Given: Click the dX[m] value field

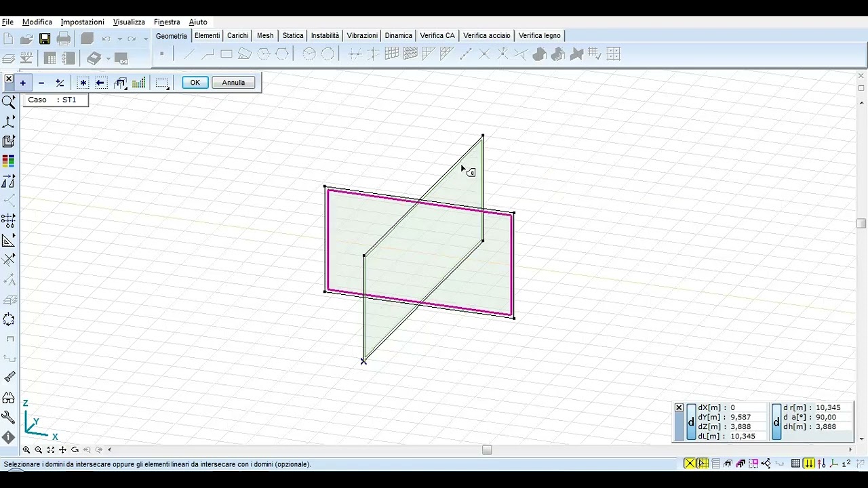Looking at the screenshot, I should 747,408.
